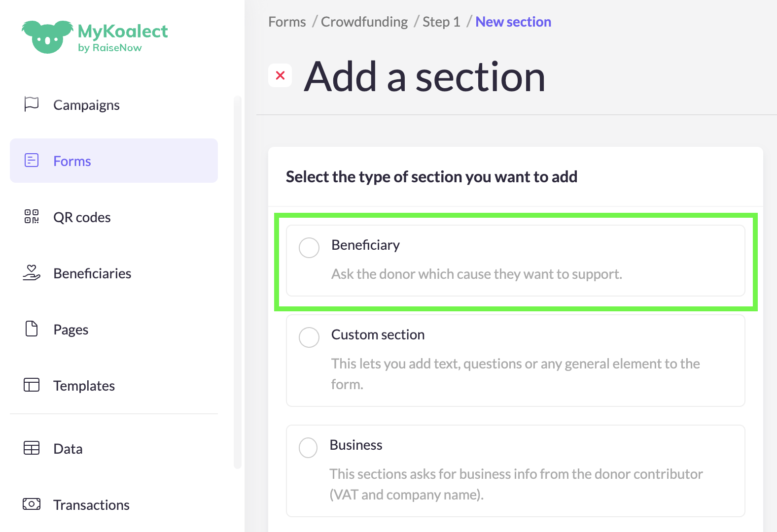
Task: Go to Forms breadcrumb link
Action: click(287, 22)
